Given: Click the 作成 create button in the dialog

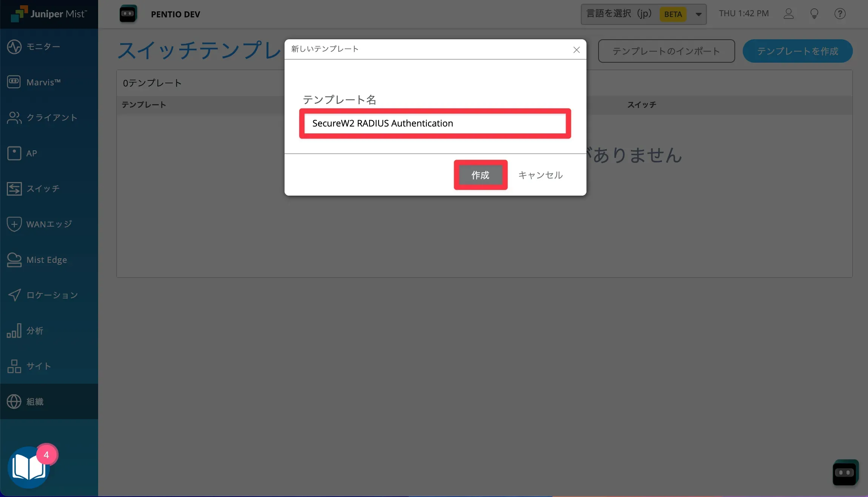Looking at the screenshot, I should [x=480, y=175].
